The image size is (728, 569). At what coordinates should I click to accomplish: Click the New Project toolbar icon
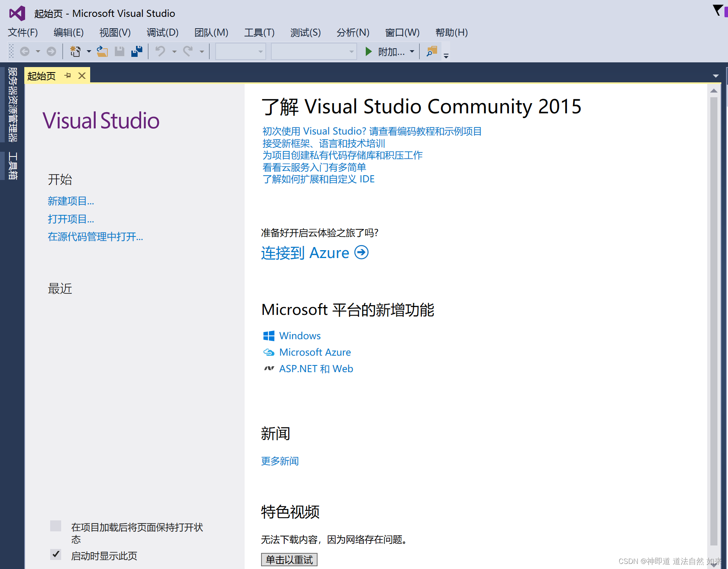[x=75, y=51]
